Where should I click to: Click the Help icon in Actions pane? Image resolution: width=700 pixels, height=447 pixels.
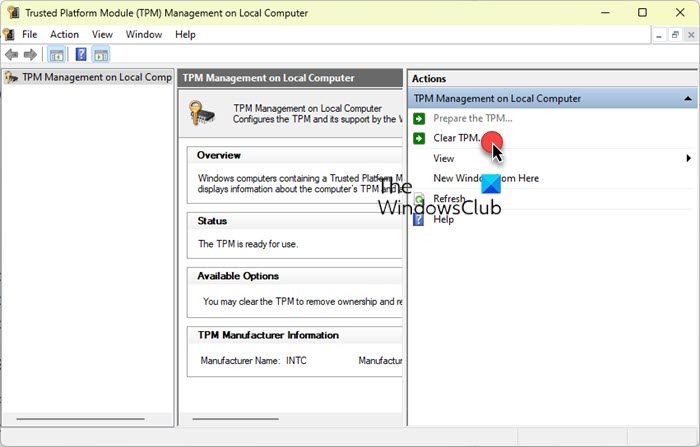(419, 219)
